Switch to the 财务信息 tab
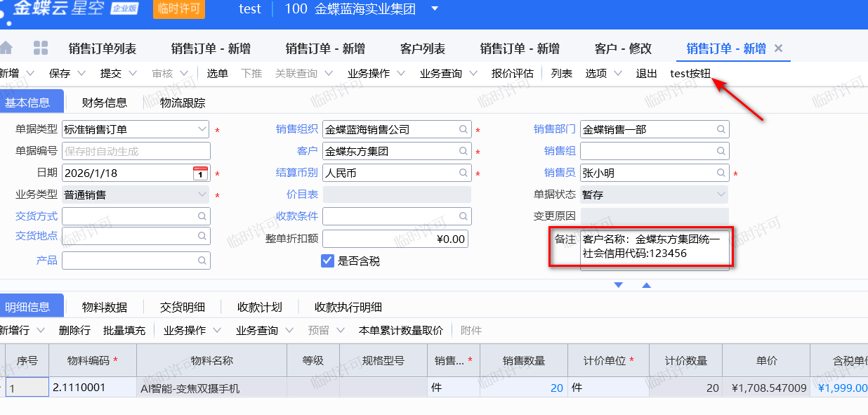 coord(104,103)
